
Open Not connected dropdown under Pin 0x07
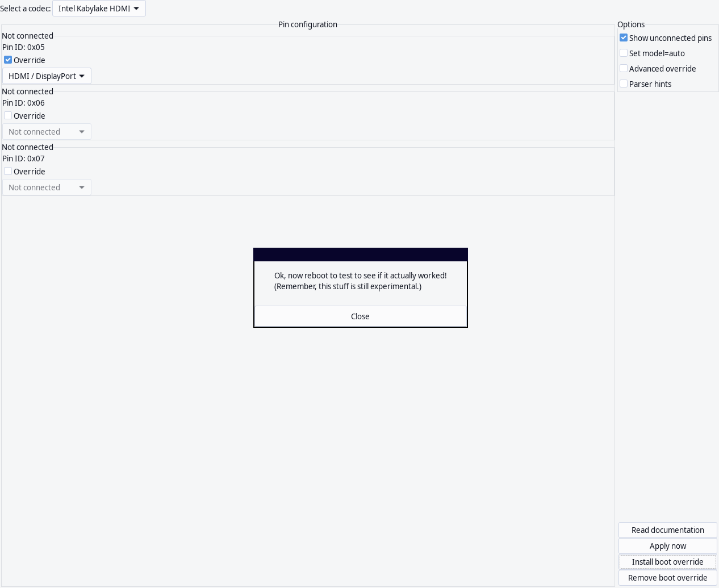click(47, 187)
